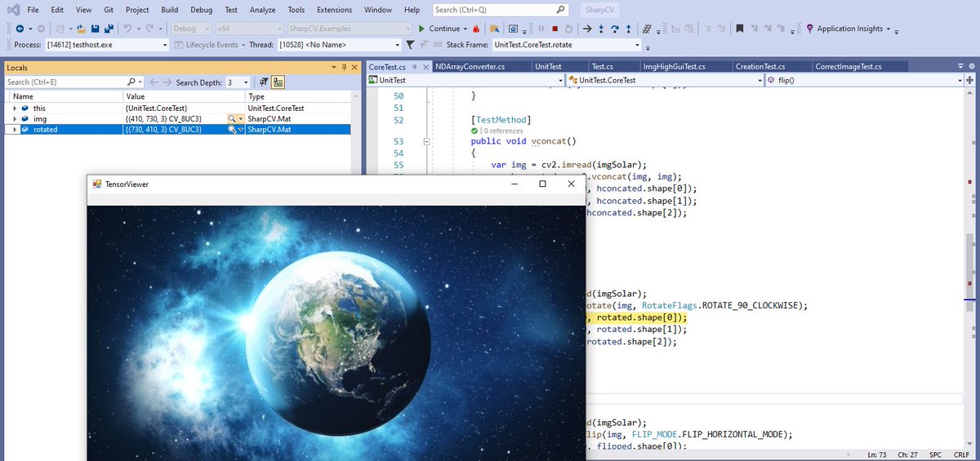Pin the Locals window
The width and height of the screenshot is (980, 461).
[x=344, y=67]
